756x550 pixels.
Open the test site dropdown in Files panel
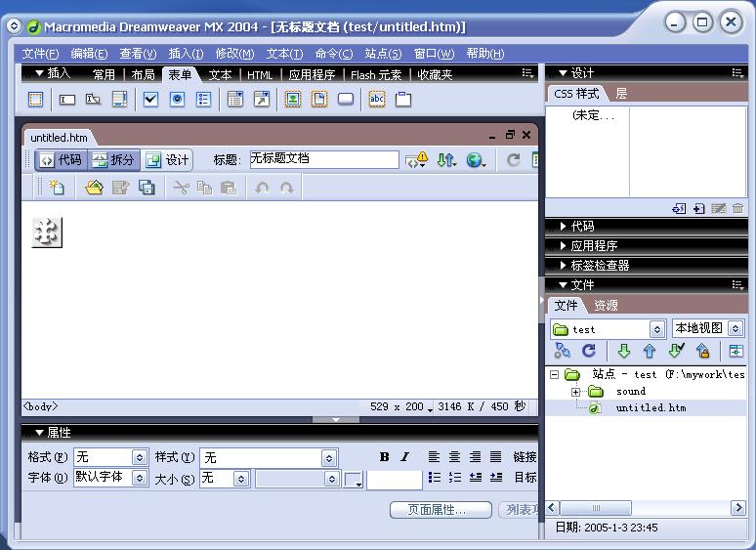click(x=656, y=330)
